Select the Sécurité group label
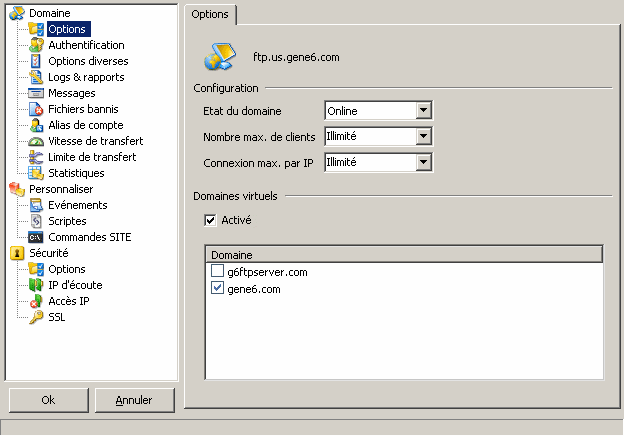 pos(49,253)
